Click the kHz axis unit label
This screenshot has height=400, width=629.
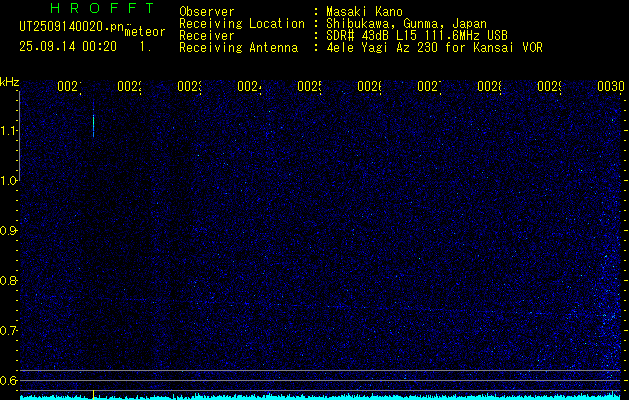pyautogui.click(x=9, y=83)
